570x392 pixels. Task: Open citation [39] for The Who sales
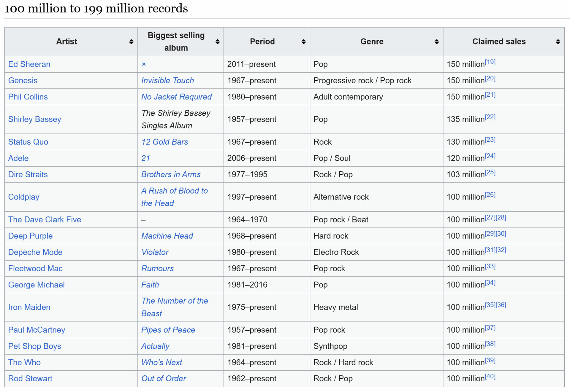coord(490,361)
